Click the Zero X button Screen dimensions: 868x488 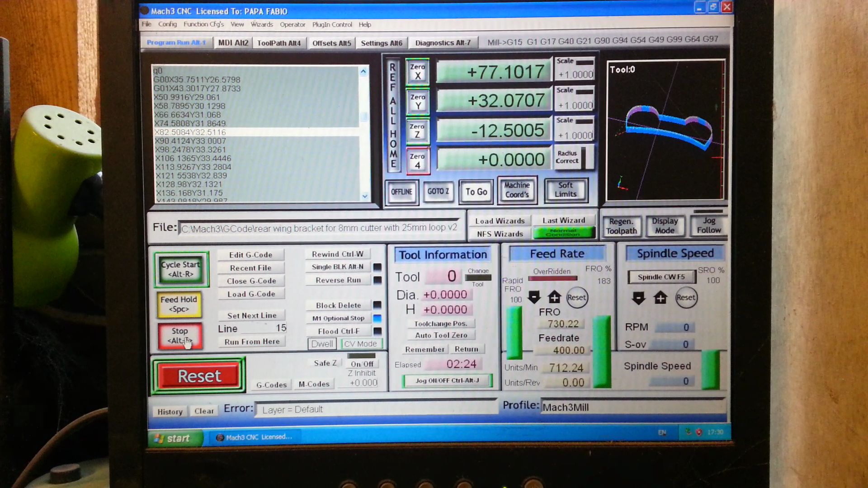(x=417, y=71)
